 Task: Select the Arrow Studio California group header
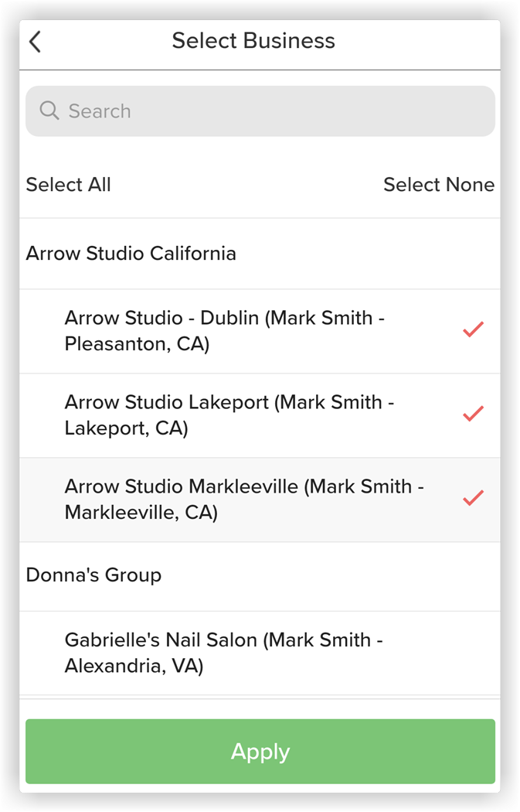[x=260, y=253]
